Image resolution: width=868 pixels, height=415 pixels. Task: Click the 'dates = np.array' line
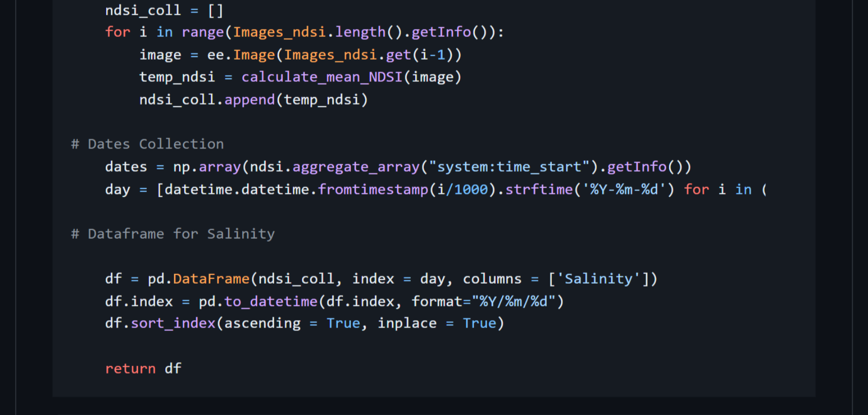(x=398, y=167)
